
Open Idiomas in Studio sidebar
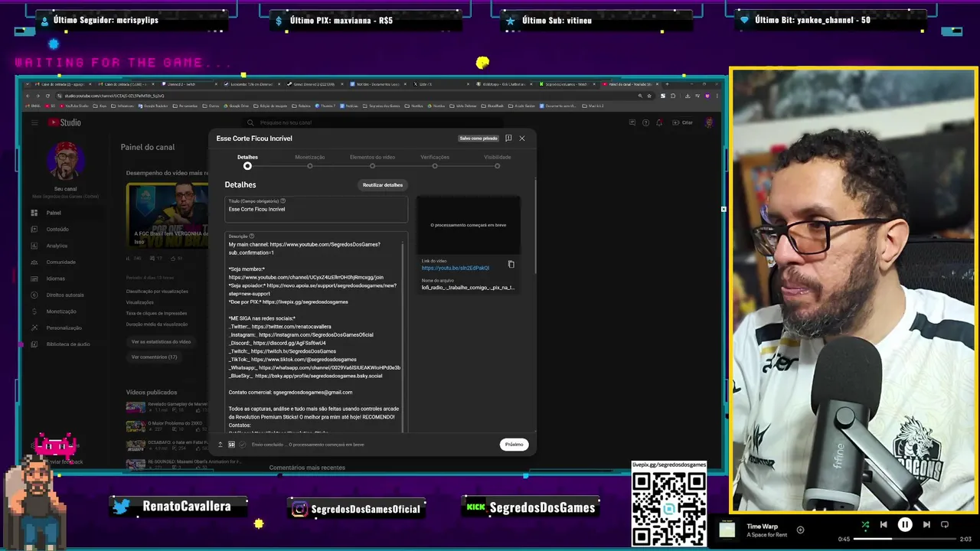coord(65,279)
